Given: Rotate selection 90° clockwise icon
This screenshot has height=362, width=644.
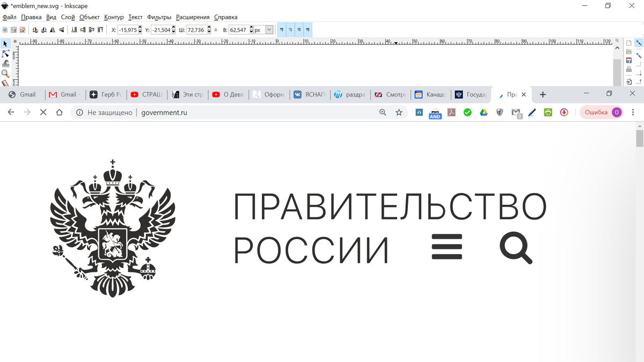Looking at the screenshot, I should point(43,30).
